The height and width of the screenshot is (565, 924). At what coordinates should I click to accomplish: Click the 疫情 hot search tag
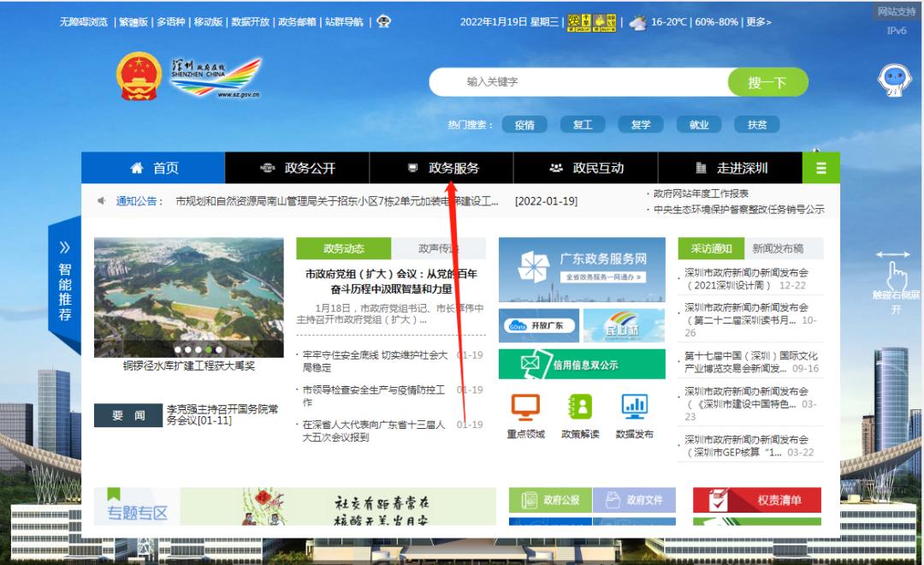click(x=524, y=125)
